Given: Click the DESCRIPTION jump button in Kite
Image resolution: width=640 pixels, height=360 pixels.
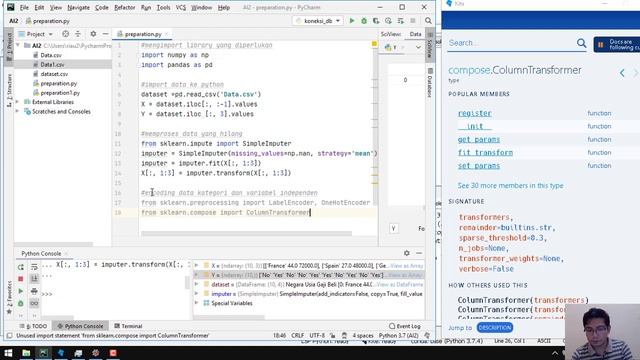Looking at the screenshot, I should pos(495,327).
